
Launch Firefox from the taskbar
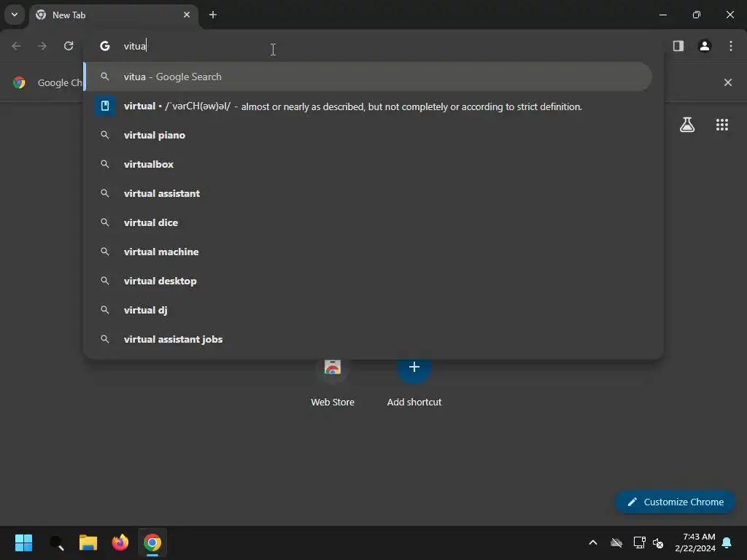(120, 542)
